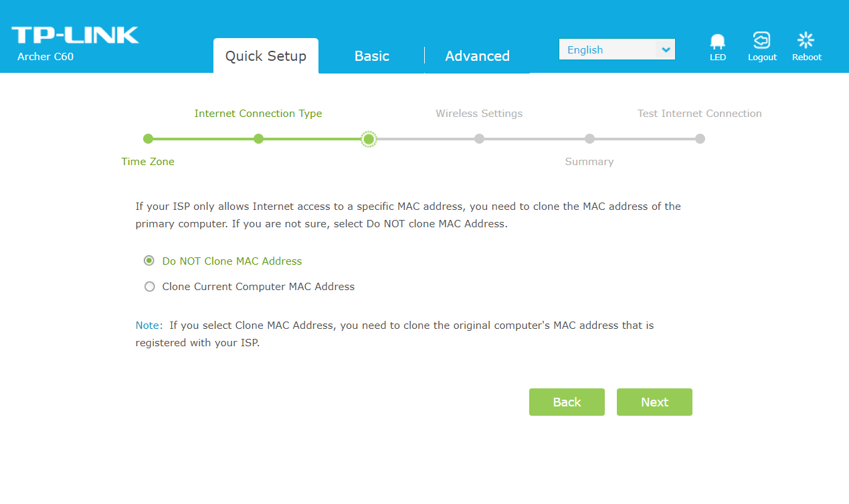849x504 pixels.
Task: Open the Advanced tab
Action: tap(477, 56)
